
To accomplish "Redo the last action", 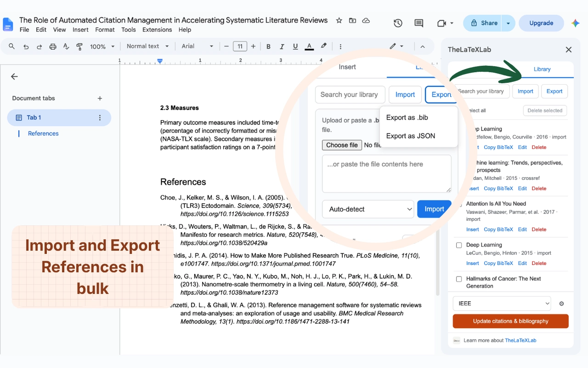I will coord(39,46).
